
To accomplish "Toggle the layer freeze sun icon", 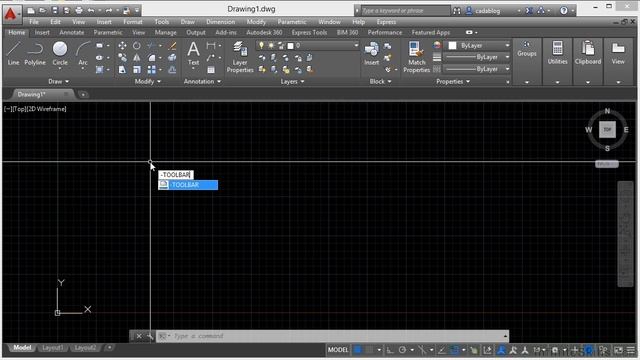I will [271, 45].
